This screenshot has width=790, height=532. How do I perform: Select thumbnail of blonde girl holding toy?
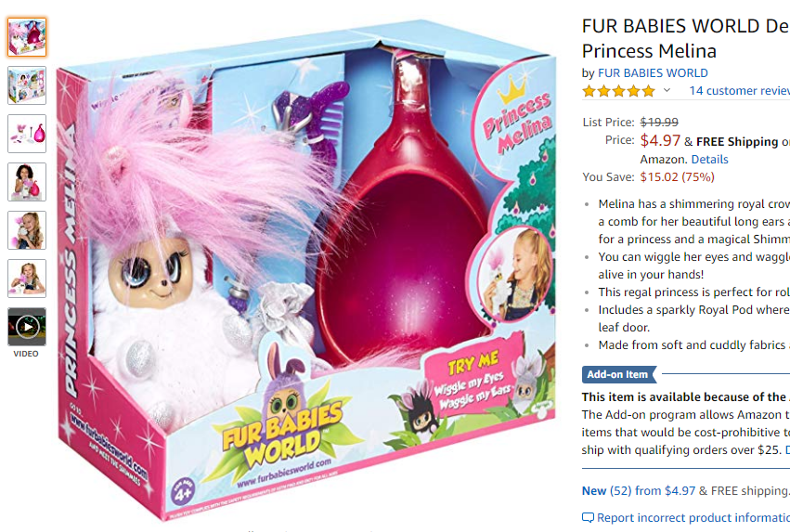(27, 230)
